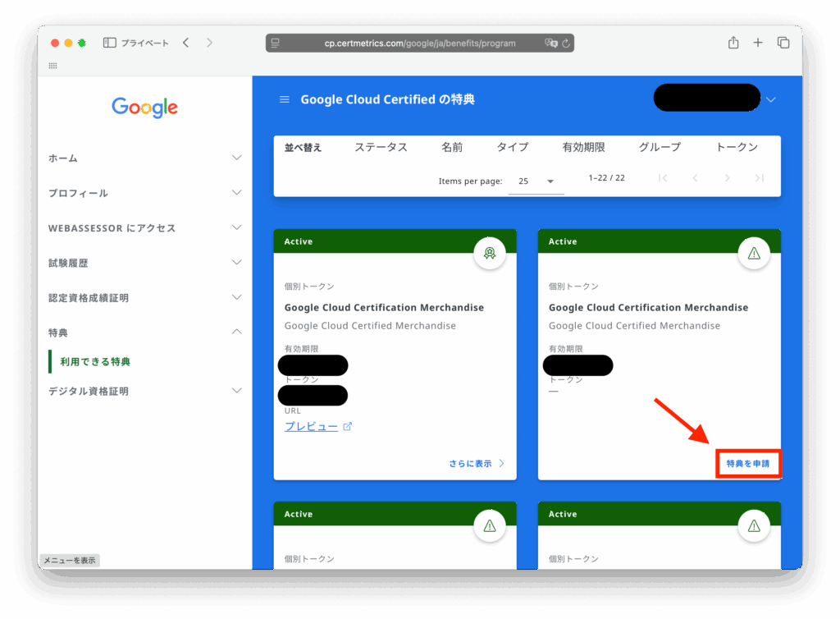This screenshot has width=840, height=619.
Task: Click the 1–22 / 22 page range text
Action: [606, 178]
